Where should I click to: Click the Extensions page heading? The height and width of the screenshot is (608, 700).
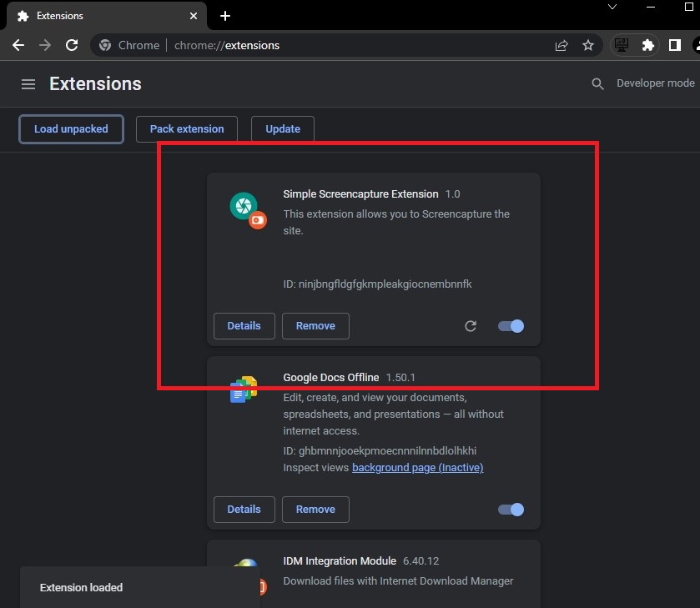[x=96, y=84]
